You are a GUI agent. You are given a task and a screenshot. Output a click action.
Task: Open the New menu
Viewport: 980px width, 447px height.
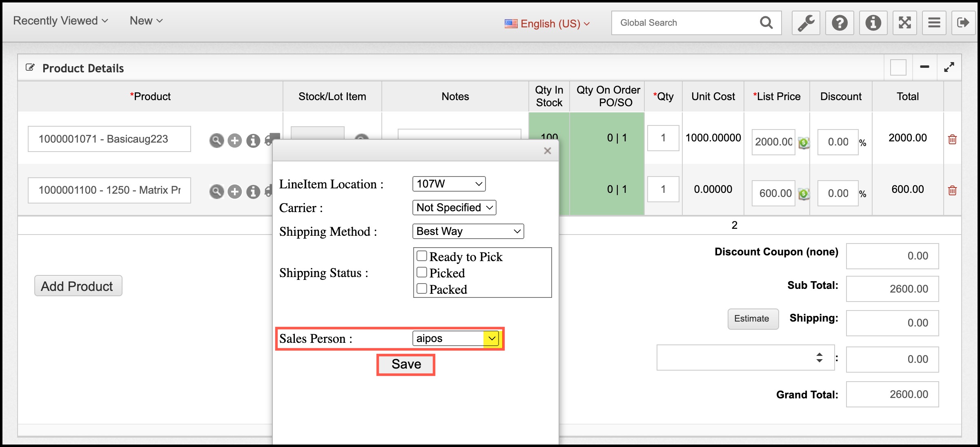[x=146, y=21]
